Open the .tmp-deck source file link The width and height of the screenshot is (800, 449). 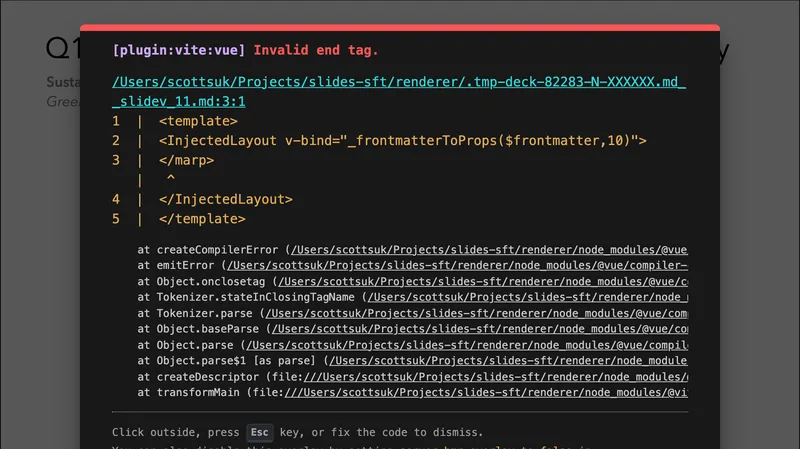399,83
